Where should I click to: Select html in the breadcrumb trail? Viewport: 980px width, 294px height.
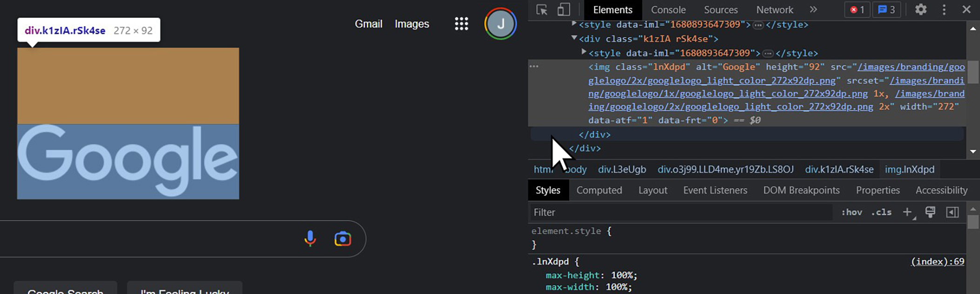(x=543, y=169)
